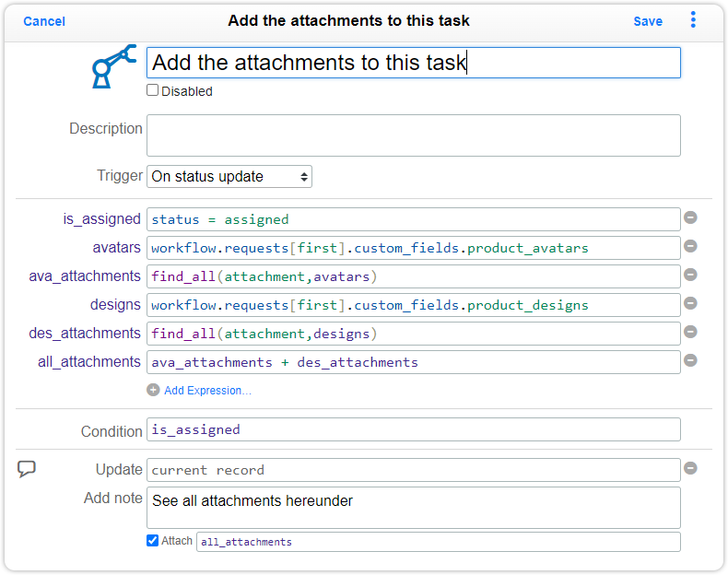Remove the Update current record action
The image size is (728, 575).
click(x=690, y=468)
